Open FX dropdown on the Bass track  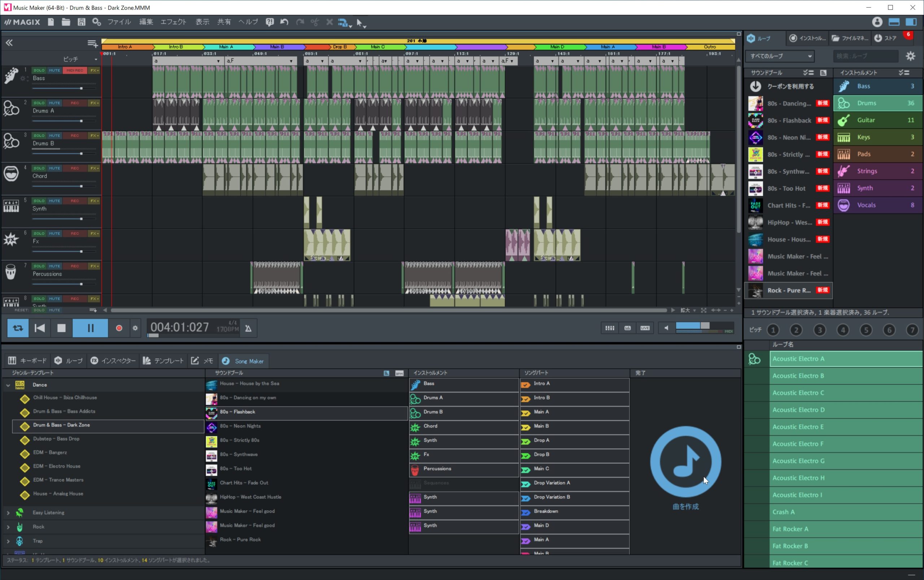(x=94, y=70)
